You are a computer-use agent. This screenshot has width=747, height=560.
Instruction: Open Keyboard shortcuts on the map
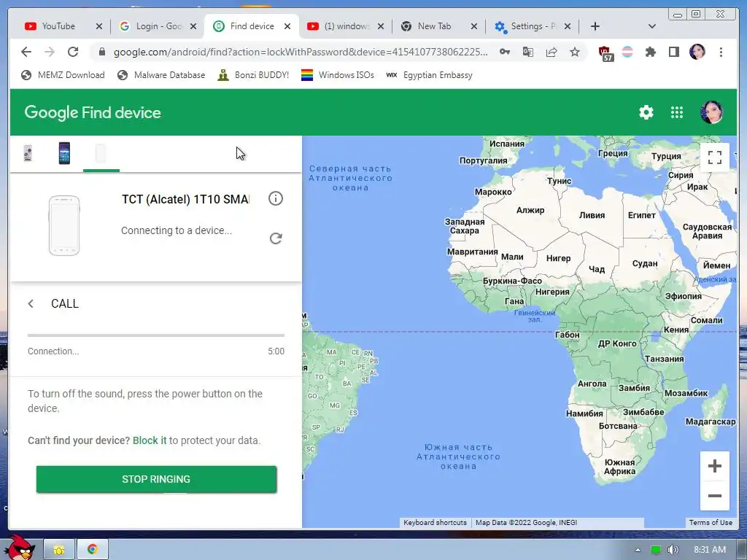point(435,522)
